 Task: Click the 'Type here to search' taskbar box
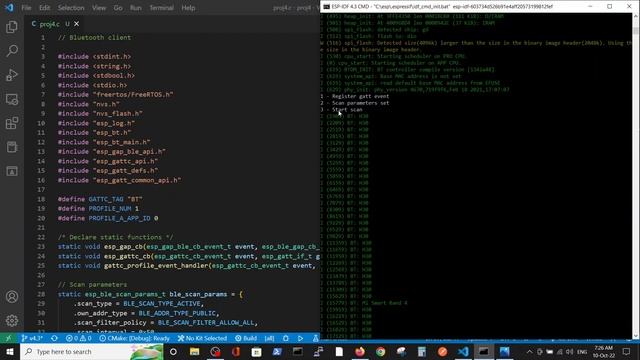(x=91, y=351)
